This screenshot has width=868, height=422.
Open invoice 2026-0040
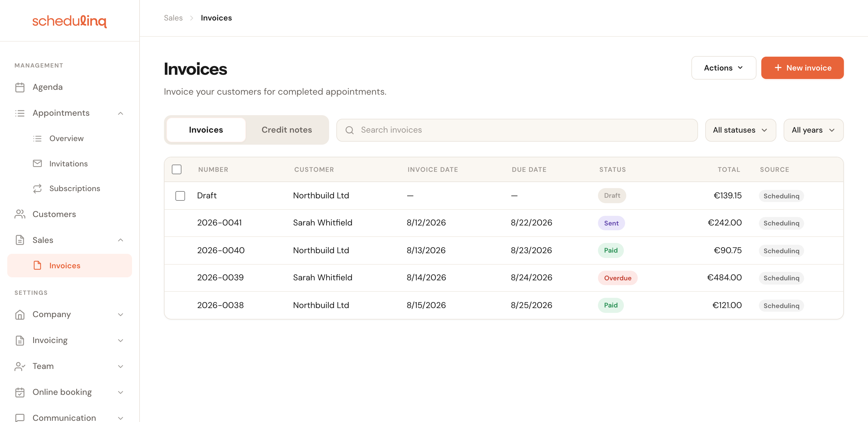(x=221, y=250)
